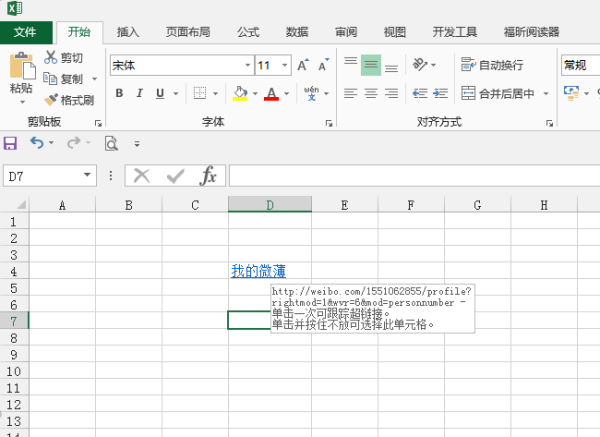Follow the 我的微薄 hyperlink in cell D4
Viewport: 600px width, 437px height.
pyautogui.click(x=258, y=271)
